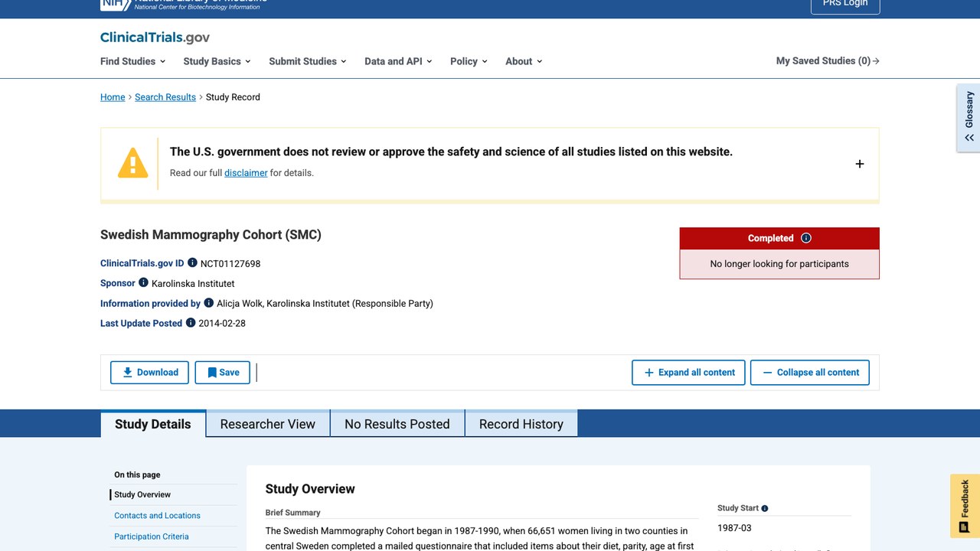Screen dimensions: 980x551
Task: Open the Study Basics dropdown menu
Action: (217, 61)
